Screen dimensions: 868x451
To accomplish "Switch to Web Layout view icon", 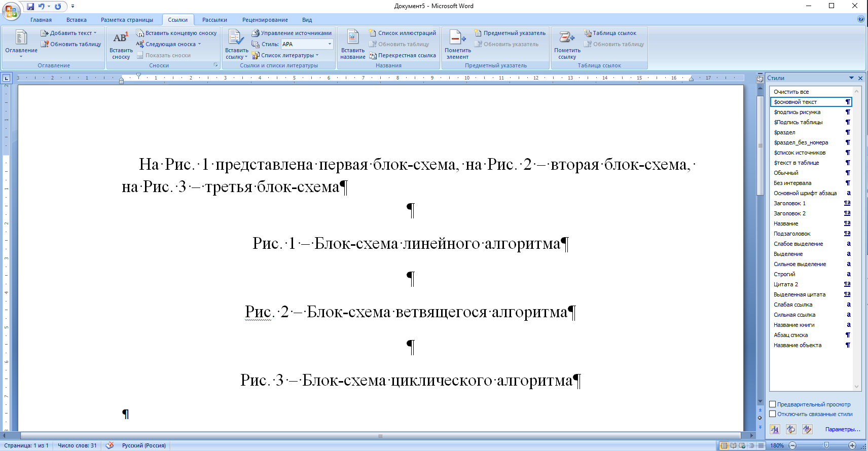I will tap(742, 445).
